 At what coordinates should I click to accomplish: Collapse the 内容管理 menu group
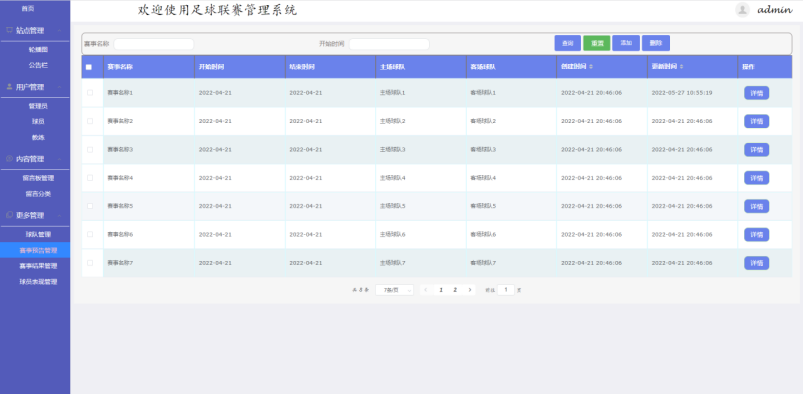[x=59, y=159]
